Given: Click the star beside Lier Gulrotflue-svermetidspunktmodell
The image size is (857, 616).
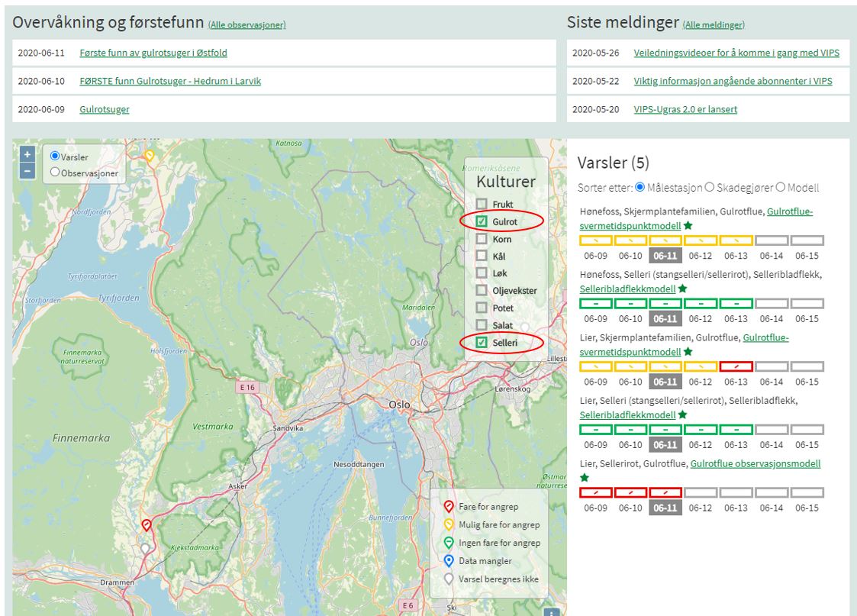Looking at the screenshot, I should (x=688, y=351).
